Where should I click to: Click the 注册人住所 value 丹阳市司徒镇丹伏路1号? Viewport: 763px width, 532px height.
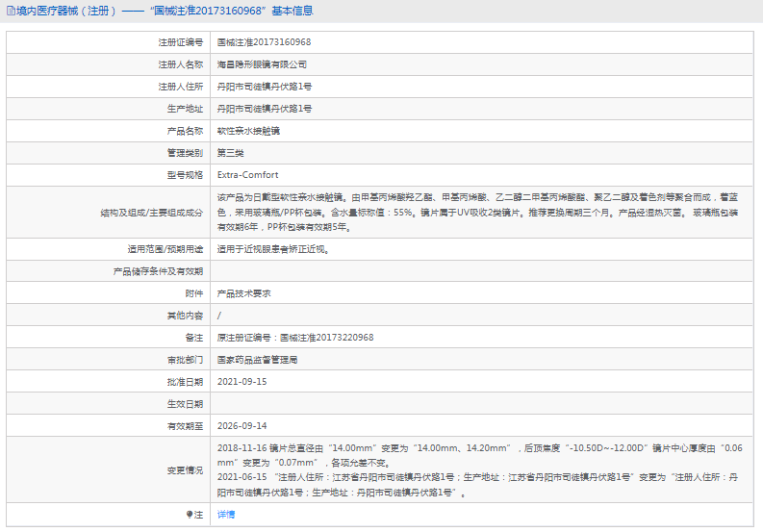265,87
